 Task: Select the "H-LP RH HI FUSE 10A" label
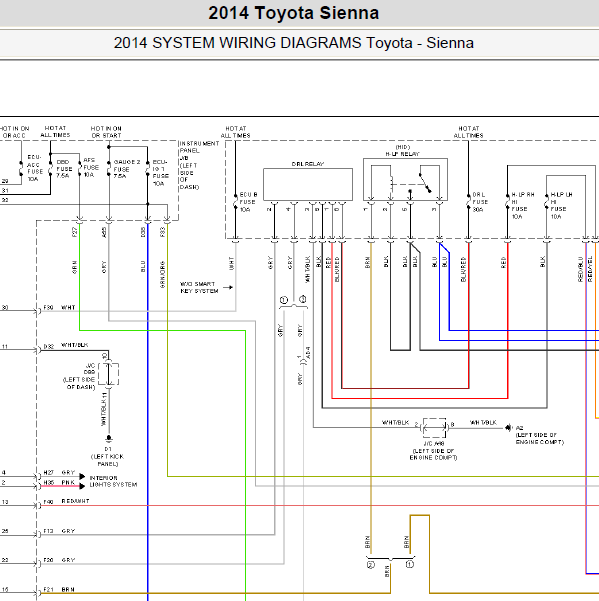[x=523, y=205]
